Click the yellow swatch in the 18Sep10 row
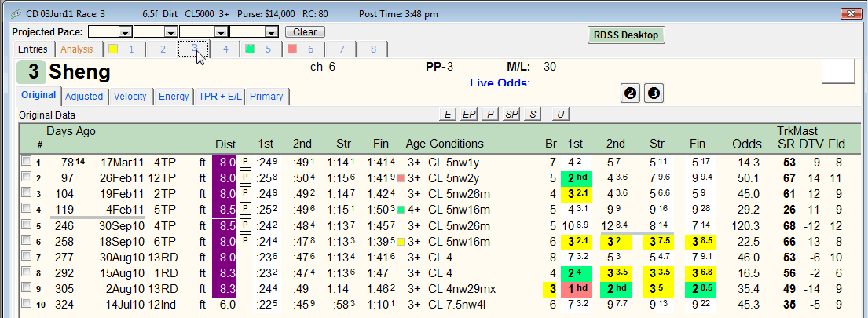 401,242
